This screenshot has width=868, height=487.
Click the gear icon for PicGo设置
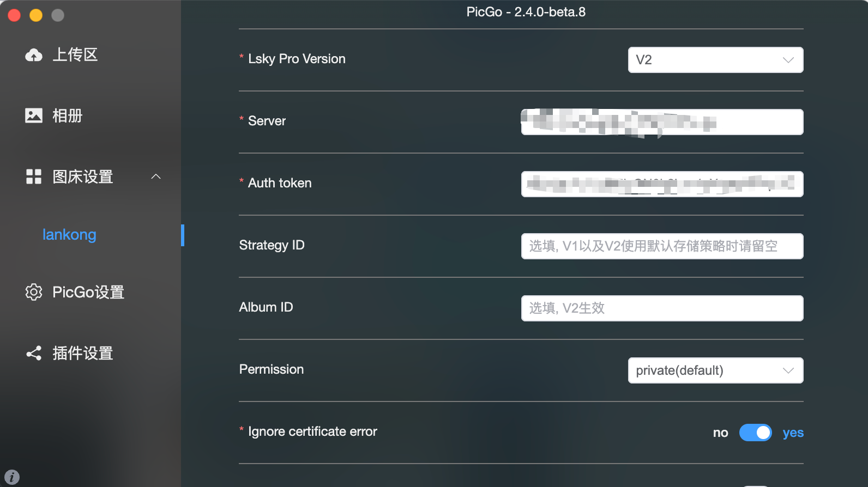click(x=34, y=292)
